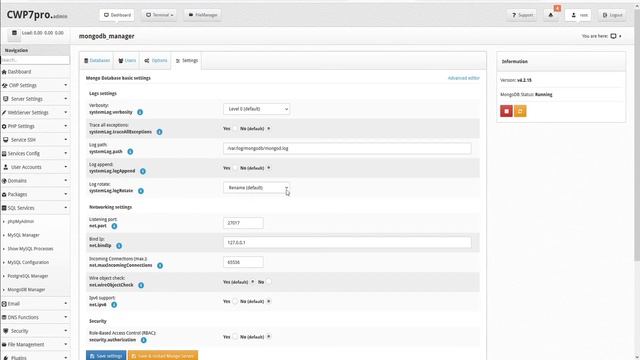Click info icon beside net.wireObjectCheck
This screenshot has height=360, width=640.
tap(141, 285)
